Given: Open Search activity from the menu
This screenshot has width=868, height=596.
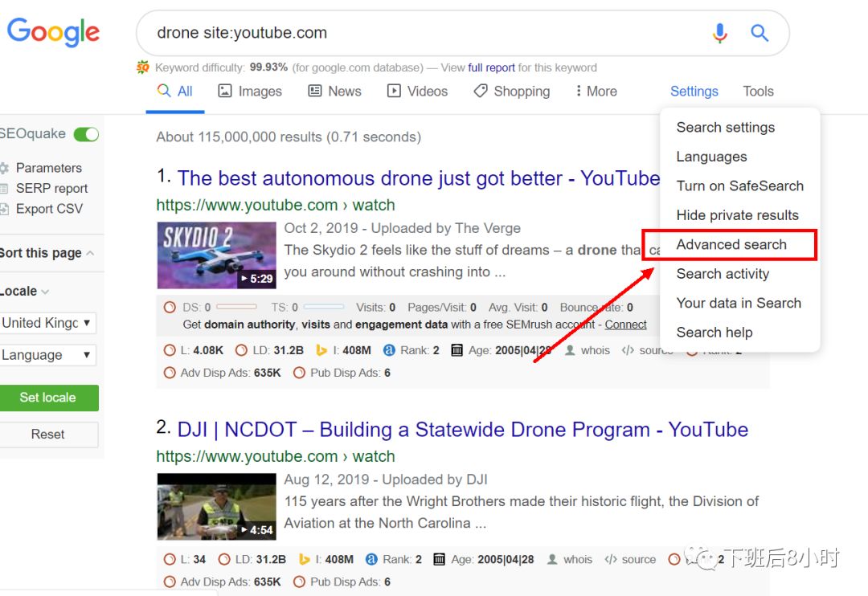Looking at the screenshot, I should pyautogui.click(x=723, y=274).
